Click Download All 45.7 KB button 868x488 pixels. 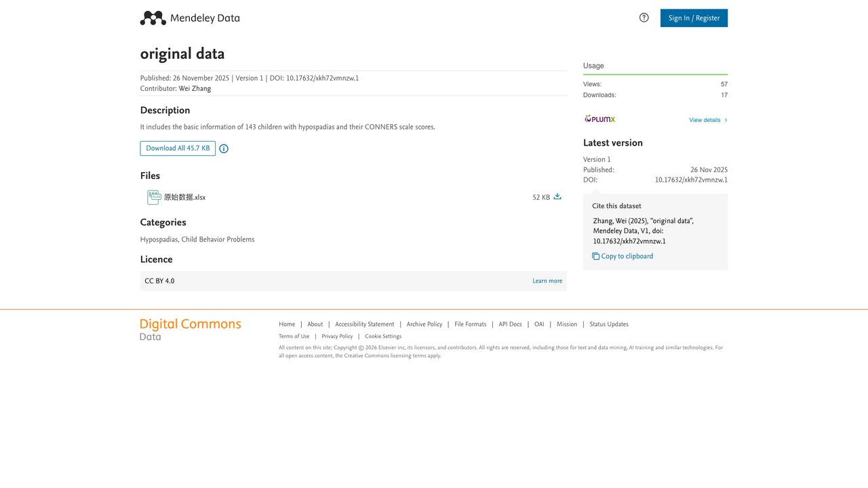tap(178, 148)
